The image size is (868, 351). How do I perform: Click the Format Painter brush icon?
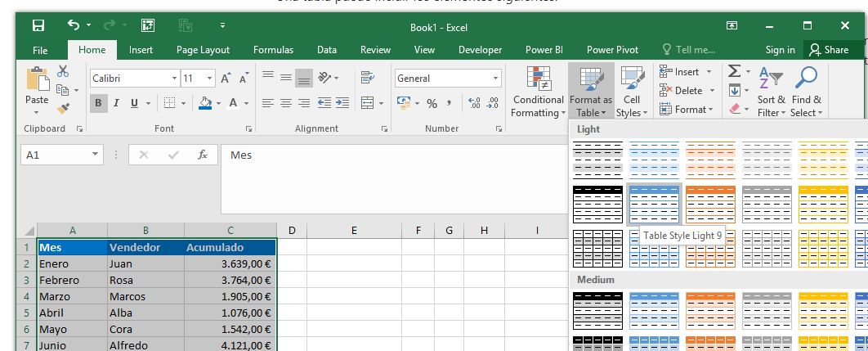(x=63, y=108)
